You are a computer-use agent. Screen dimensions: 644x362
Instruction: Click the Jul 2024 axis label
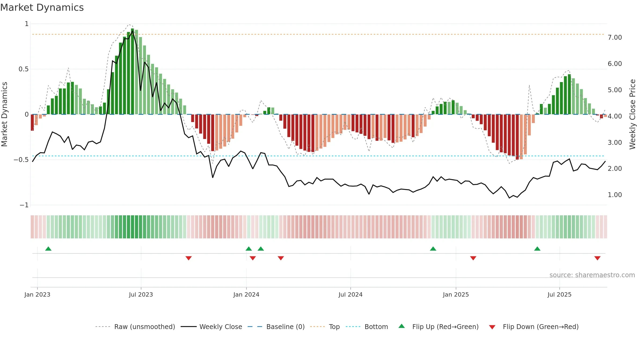(350, 294)
